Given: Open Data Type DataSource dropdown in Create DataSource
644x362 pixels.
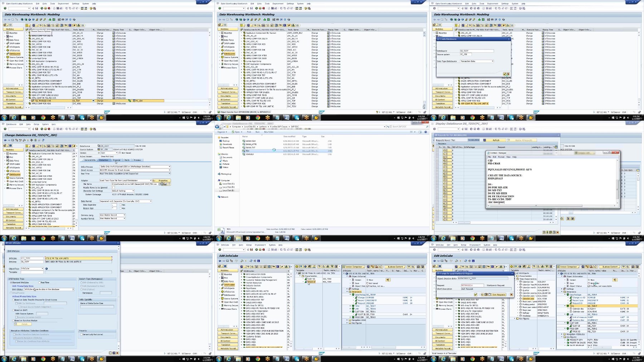Looking at the screenshot, I should 493,61.
